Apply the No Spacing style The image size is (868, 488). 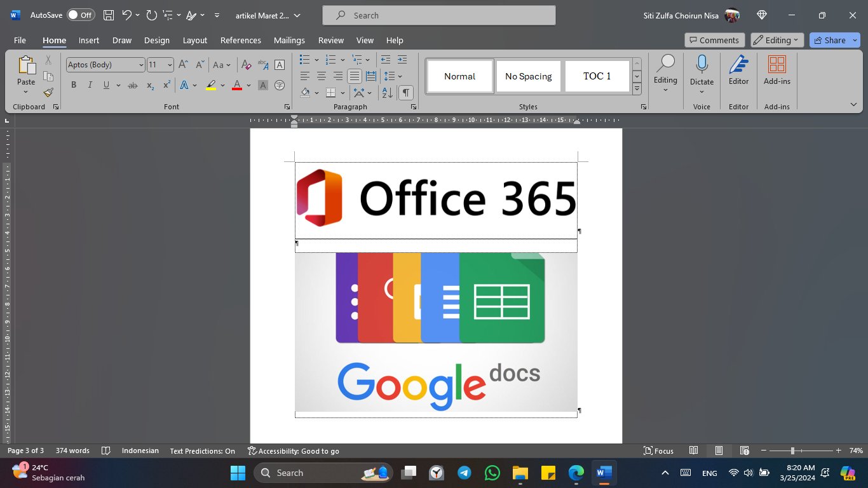point(528,76)
